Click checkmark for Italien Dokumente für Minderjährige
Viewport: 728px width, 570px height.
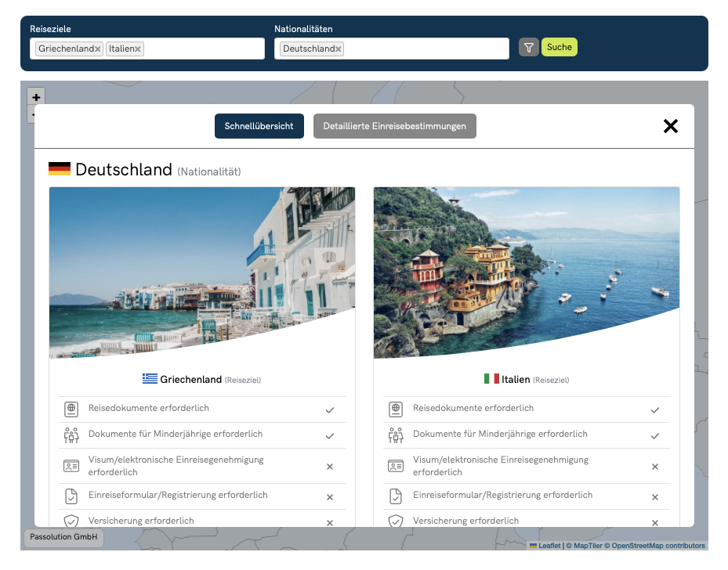654,436
